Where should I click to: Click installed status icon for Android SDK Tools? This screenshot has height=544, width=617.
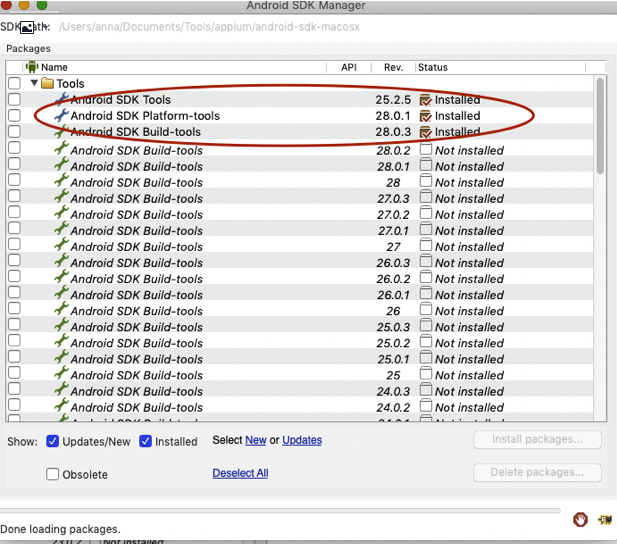[425, 100]
